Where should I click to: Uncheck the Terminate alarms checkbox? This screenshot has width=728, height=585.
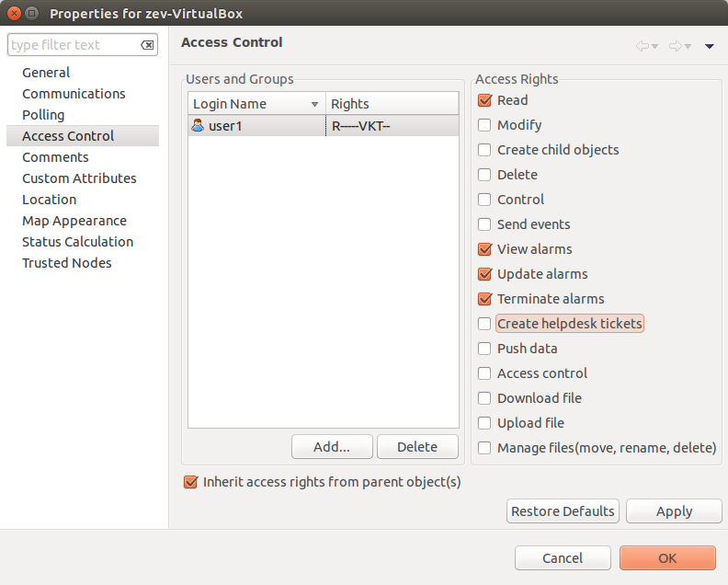coord(484,299)
